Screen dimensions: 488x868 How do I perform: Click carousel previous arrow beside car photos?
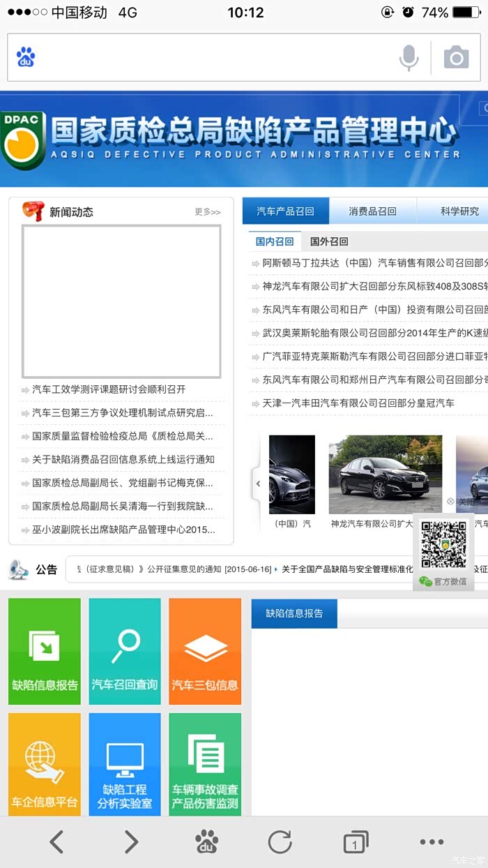tap(257, 484)
